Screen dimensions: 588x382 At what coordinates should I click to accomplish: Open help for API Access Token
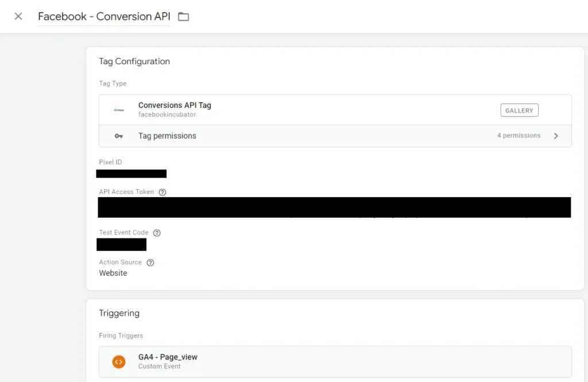pos(163,192)
